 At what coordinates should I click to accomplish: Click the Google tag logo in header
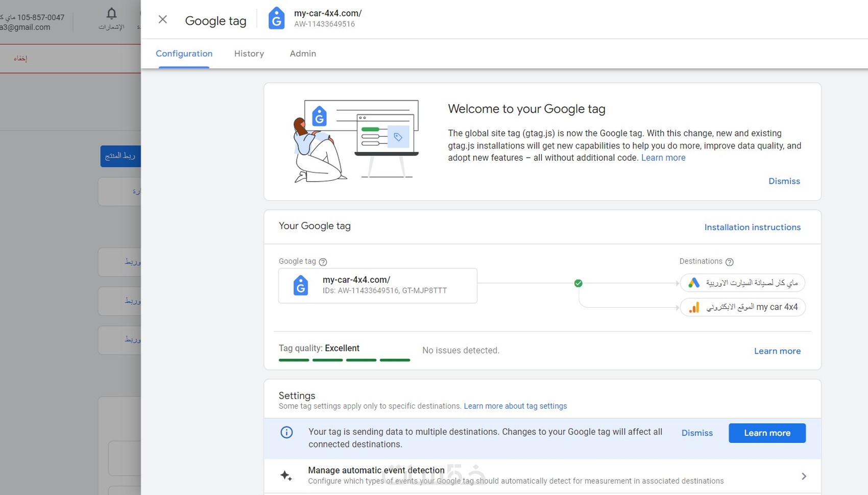coord(276,18)
